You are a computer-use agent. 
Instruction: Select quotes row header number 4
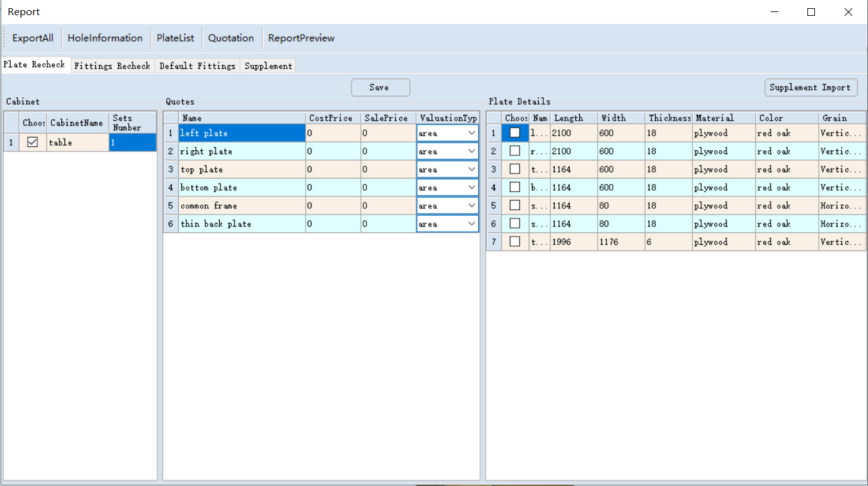pos(171,187)
